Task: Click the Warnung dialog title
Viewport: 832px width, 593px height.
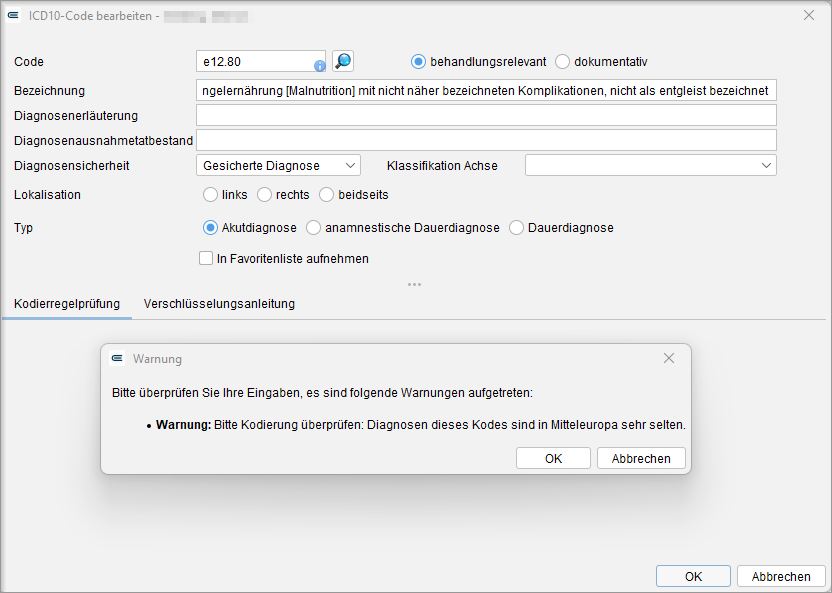Action: (x=157, y=359)
